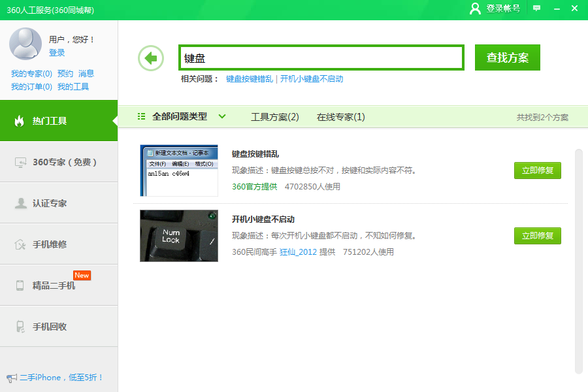
Task: Click the green back arrow icon
Action: coord(151,58)
